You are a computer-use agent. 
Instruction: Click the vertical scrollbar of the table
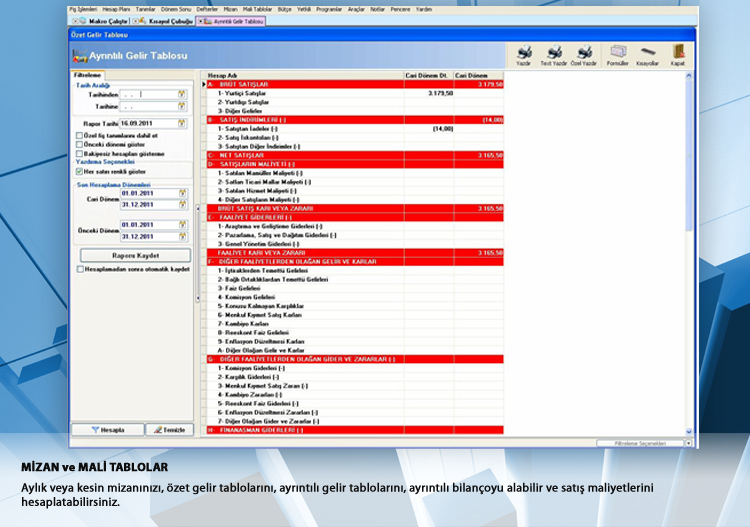pyautogui.click(x=689, y=250)
